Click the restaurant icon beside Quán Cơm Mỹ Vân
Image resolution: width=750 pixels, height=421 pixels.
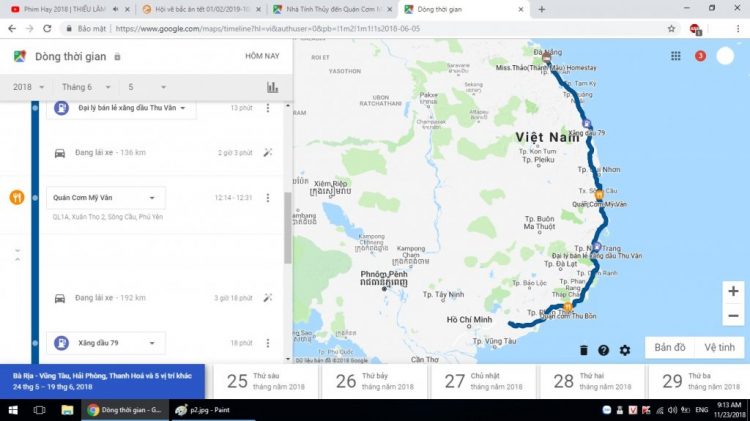(17, 197)
